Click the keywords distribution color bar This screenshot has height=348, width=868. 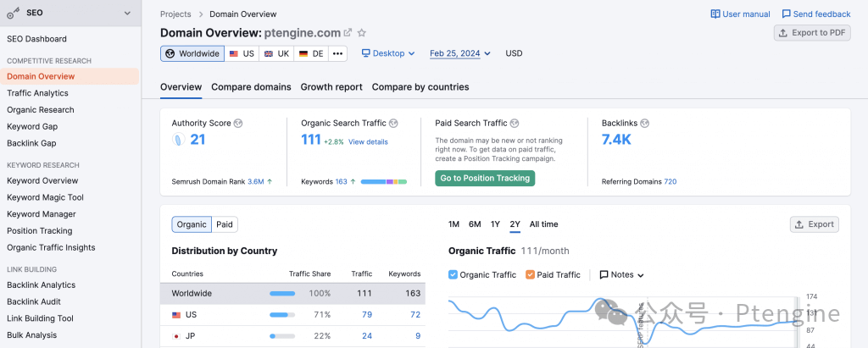[x=384, y=181]
